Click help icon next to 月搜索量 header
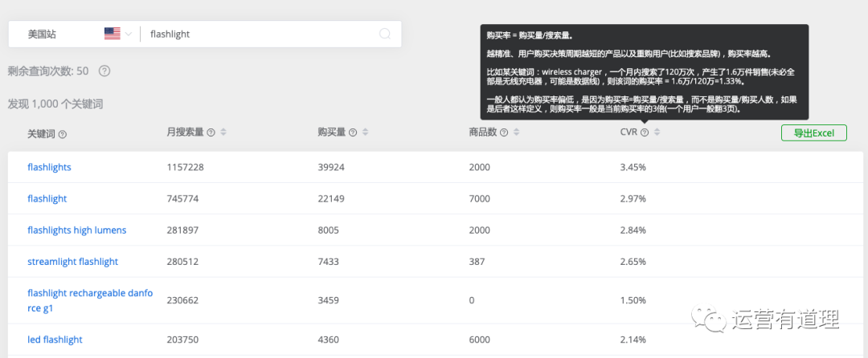 211,132
